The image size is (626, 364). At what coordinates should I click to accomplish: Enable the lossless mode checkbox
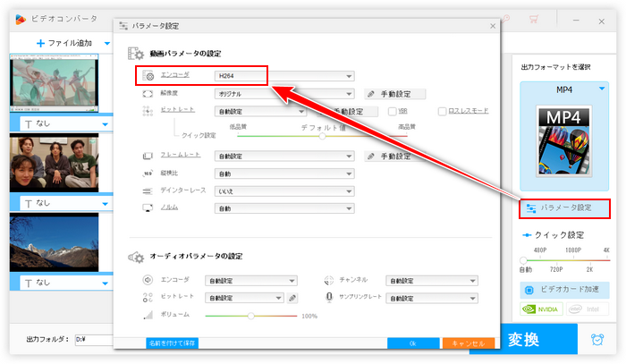point(442,112)
